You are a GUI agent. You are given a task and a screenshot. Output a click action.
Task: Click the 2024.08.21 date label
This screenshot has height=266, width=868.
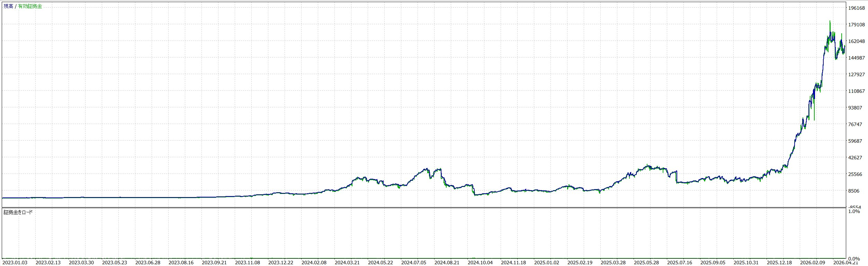click(447, 263)
